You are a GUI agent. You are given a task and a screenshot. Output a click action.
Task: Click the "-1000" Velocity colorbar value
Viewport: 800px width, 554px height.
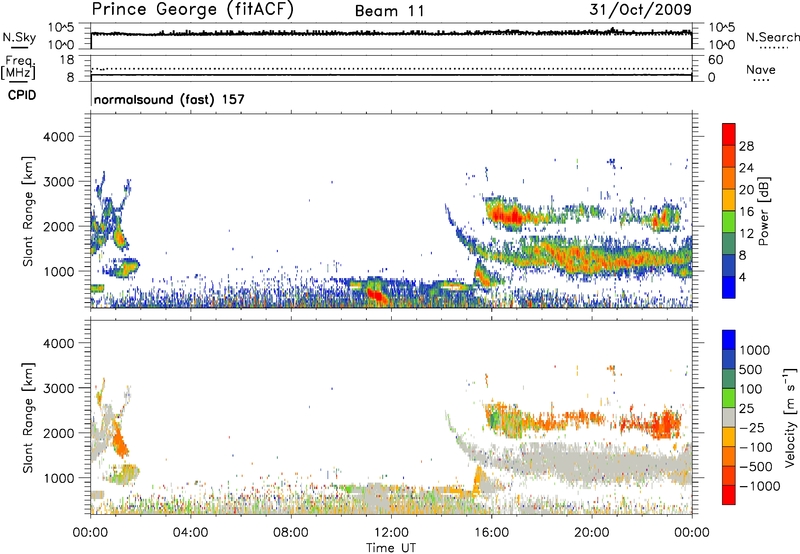(759, 486)
